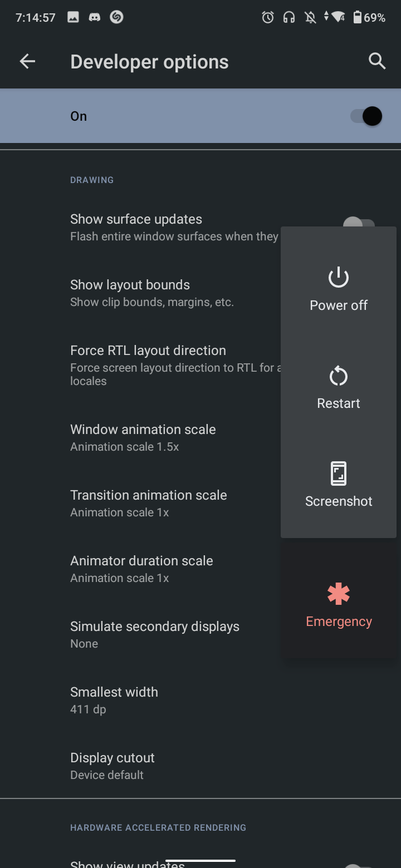Tap the Discord notification icon in status bar

(95, 17)
